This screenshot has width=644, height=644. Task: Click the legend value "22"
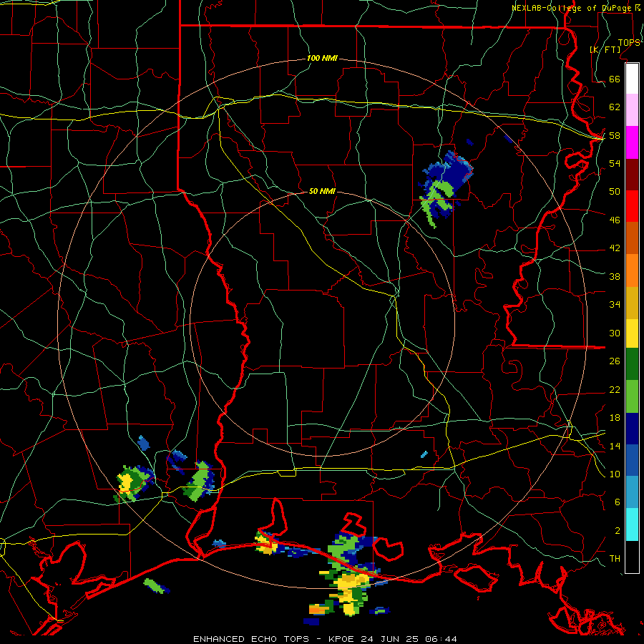click(615, 389)
